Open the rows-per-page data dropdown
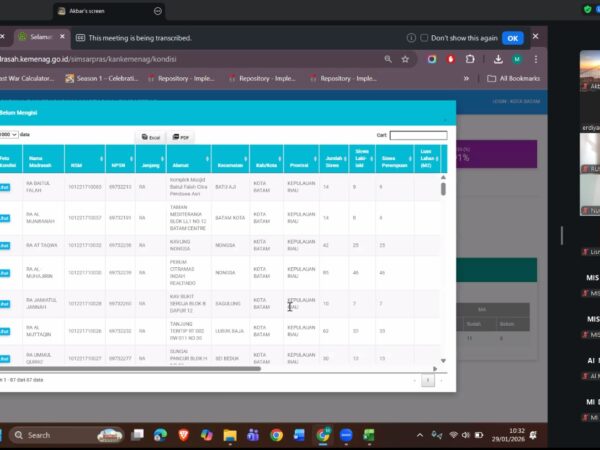 (8, 134)
